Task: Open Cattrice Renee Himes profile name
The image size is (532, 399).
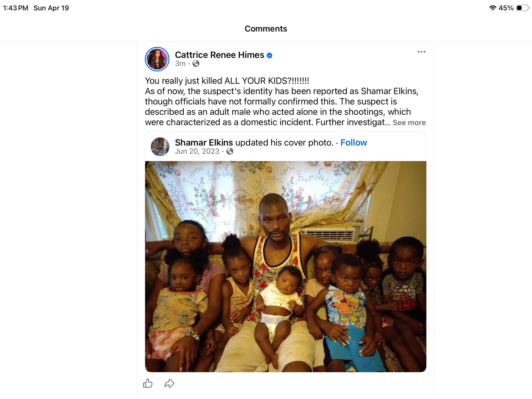Action: [219, 55]
